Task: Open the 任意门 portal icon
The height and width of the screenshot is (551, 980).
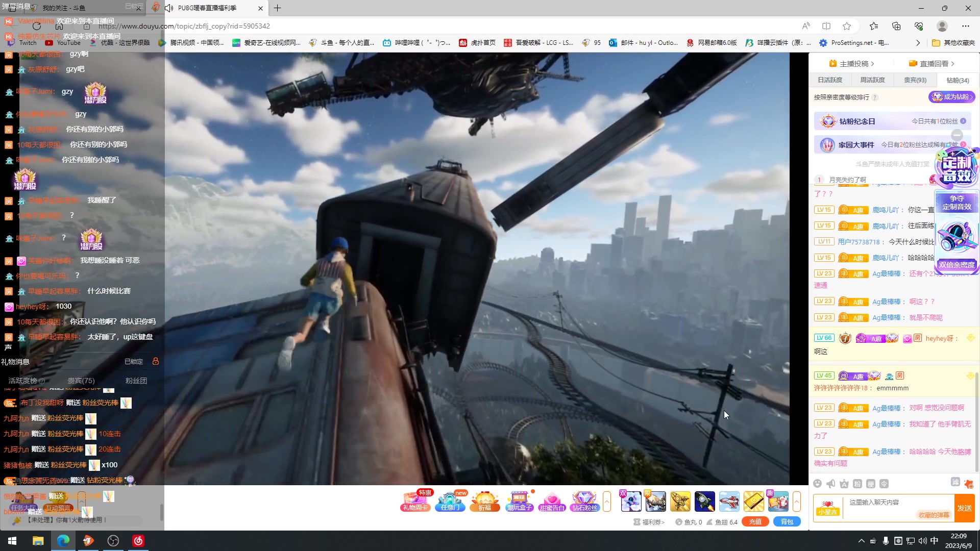Action: (x=450, y=501)
